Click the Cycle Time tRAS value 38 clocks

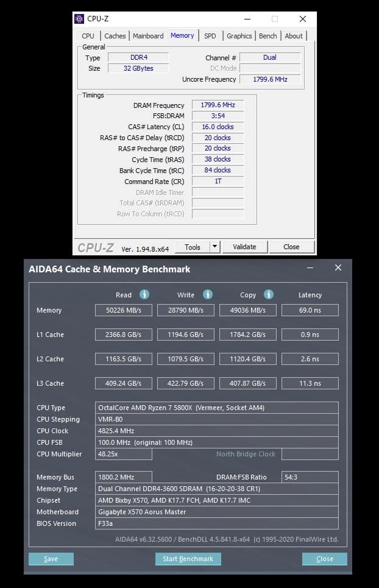(x=218, y=159)
